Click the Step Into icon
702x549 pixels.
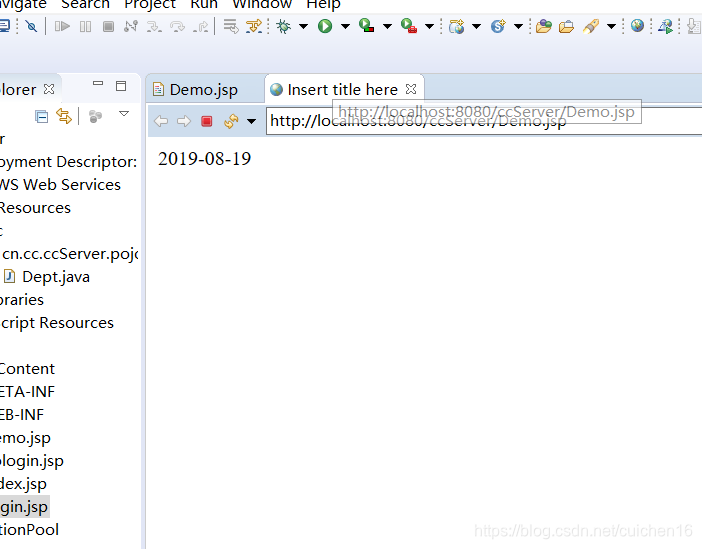click(x=154, y=27)
